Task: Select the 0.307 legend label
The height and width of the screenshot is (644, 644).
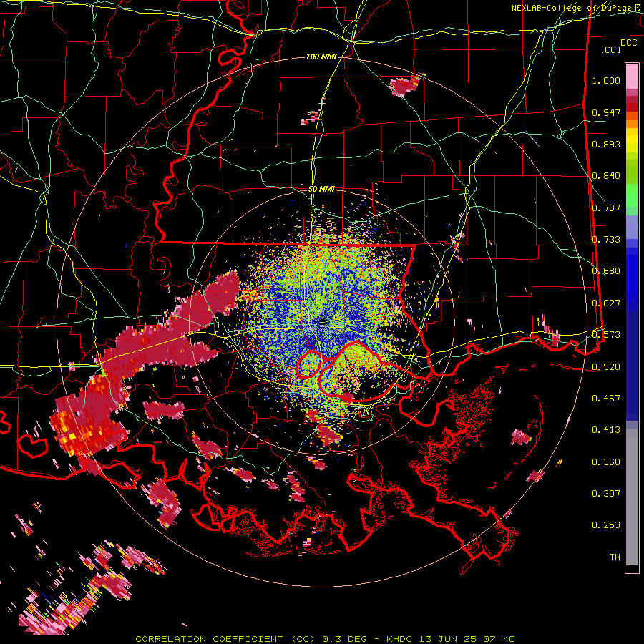Action: [606, 494]
